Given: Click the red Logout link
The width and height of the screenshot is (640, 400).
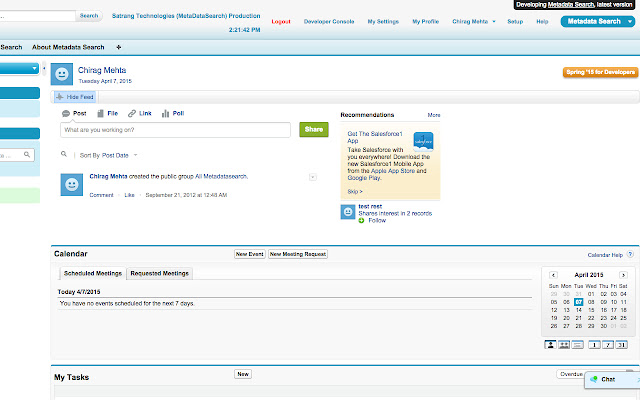Looking at the screenshot, I should coord(281,22).
